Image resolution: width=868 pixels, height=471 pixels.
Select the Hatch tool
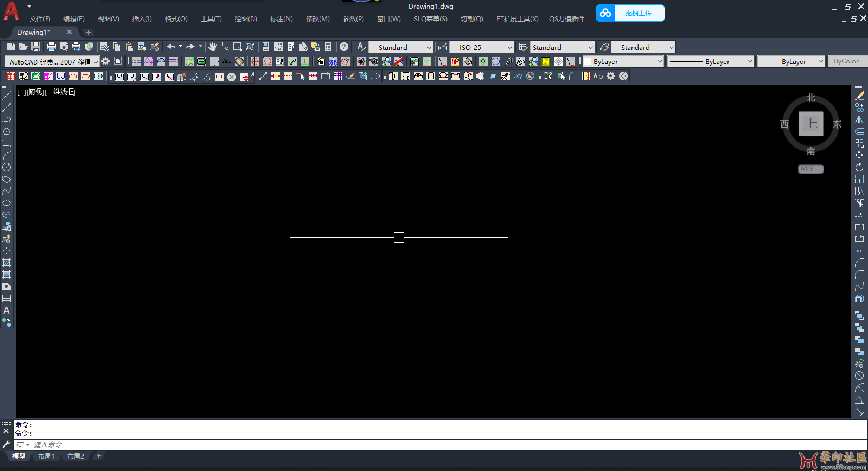(x=7, y=263)
